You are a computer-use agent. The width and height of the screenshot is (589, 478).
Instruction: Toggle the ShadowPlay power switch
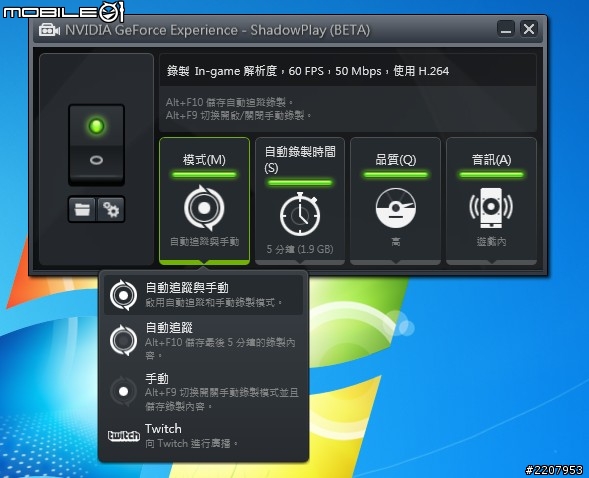pyautogui.click(x=96, y=145)
